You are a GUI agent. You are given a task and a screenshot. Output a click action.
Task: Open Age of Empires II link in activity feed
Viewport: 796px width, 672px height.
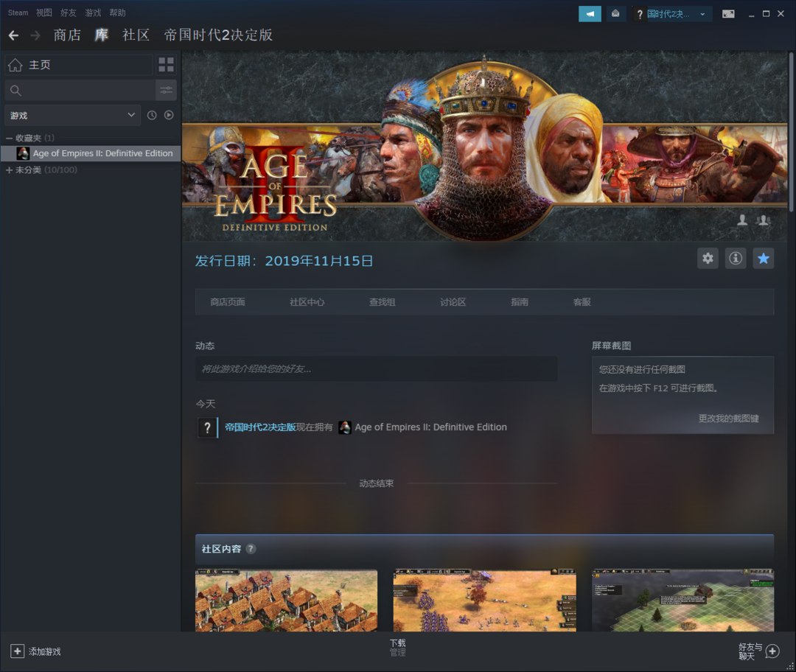click(x=430, y=427)
